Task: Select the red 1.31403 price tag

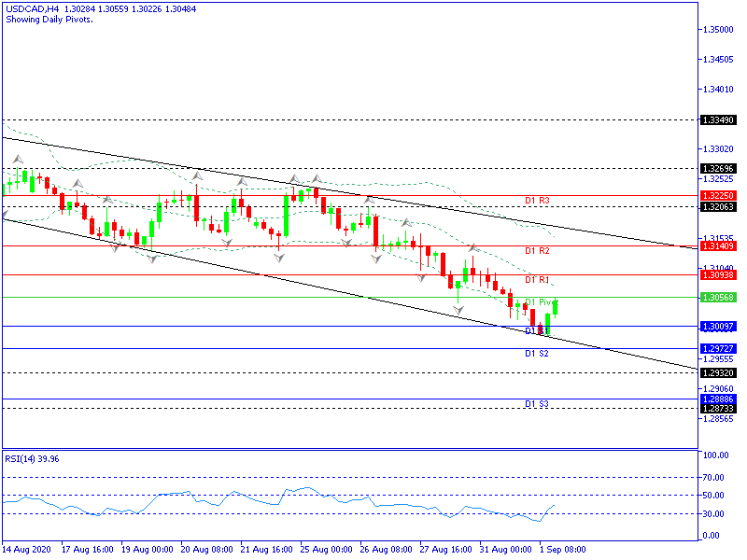Action: [x=717, y=245]
